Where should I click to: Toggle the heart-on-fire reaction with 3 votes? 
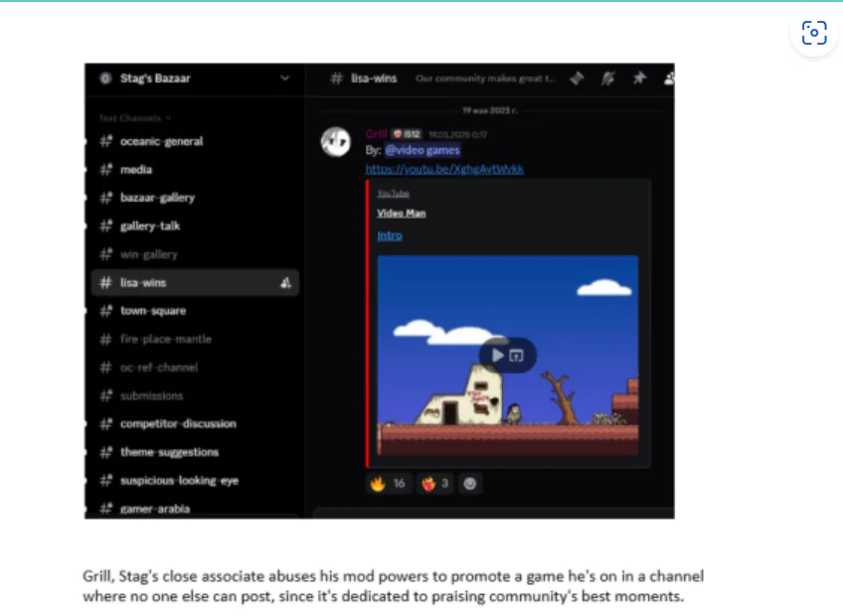click(x=435, y=484)
